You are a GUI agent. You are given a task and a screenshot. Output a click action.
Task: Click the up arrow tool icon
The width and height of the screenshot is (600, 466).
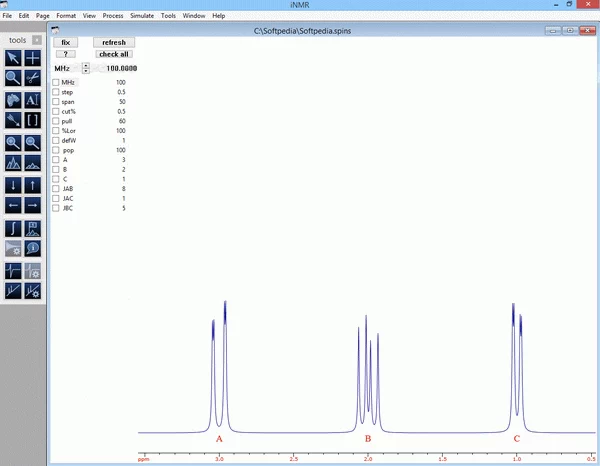click(x=33, y=186)
